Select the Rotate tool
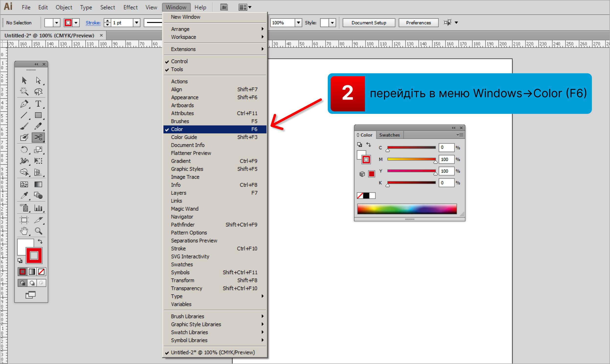The height and width of the screenshot is (364, 610). [x=24, y=150]
